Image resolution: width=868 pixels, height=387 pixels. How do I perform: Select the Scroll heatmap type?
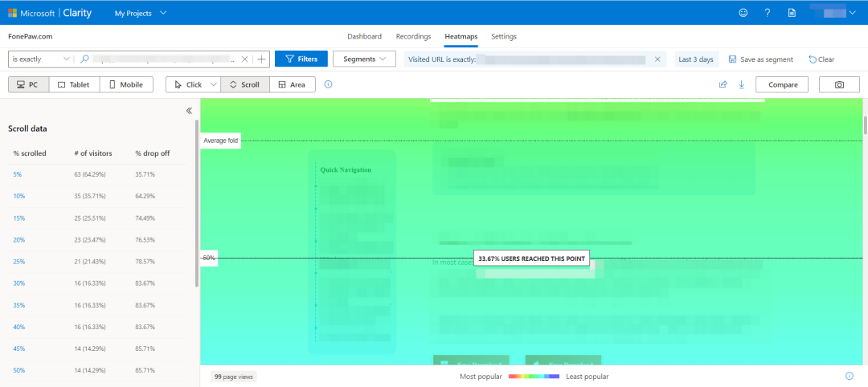pyautogui.click(x=244, y=84)
